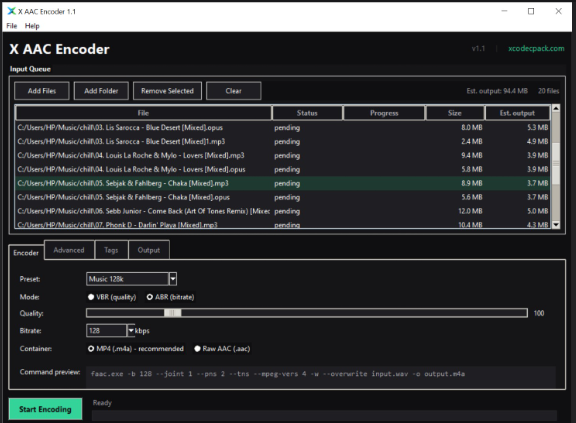Image resolution: width=576 pixels, height=423 pixels.
Task: Click scroll down arrow of queue list
Action: (556, 225)
